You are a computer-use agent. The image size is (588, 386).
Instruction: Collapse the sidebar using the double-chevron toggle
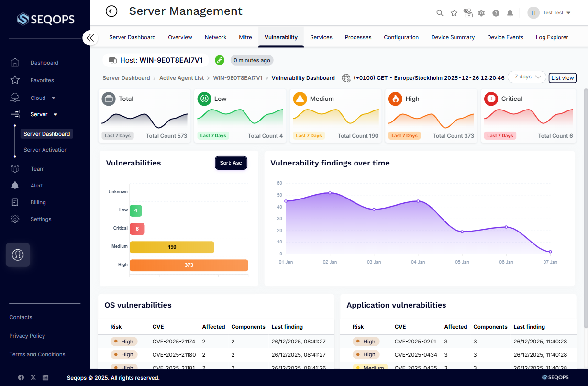(x=90, y=37)
